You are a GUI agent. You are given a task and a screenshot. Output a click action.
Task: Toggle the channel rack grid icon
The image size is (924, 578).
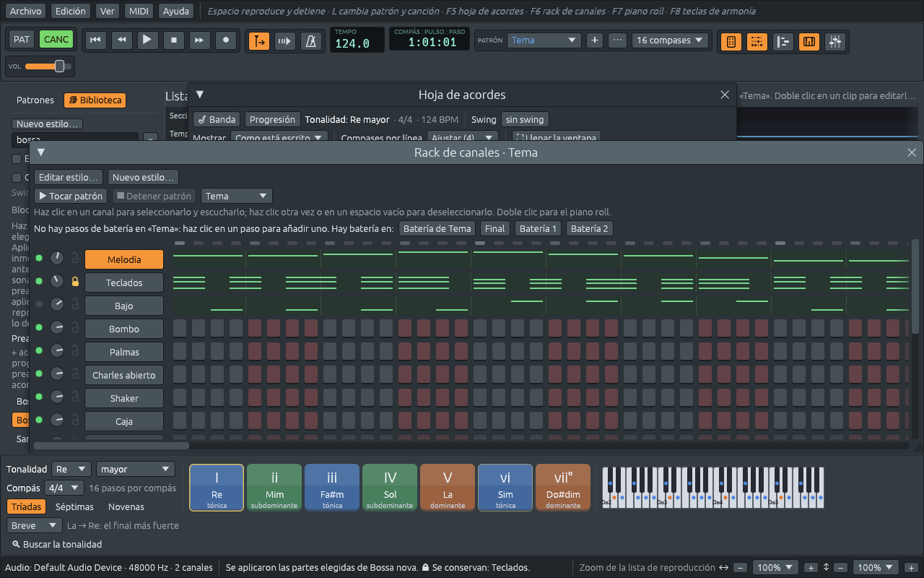(x=757, y=41)
